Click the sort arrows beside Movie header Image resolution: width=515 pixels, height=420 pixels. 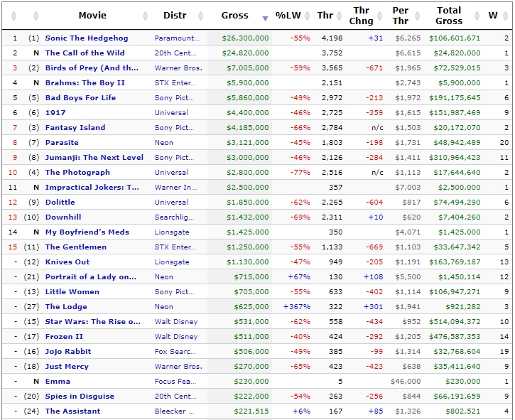click(146, 16)
